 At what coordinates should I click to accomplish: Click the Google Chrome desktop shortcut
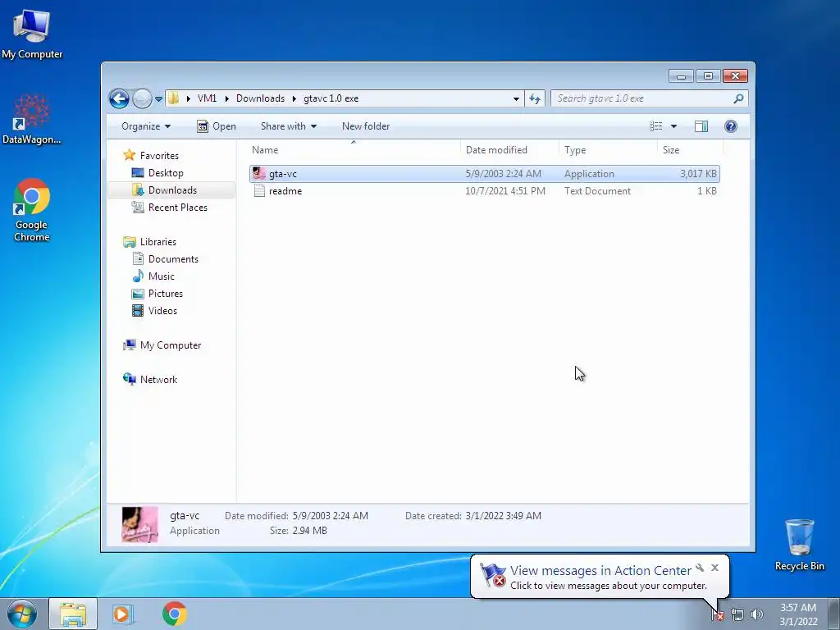[x=32, y=210]
